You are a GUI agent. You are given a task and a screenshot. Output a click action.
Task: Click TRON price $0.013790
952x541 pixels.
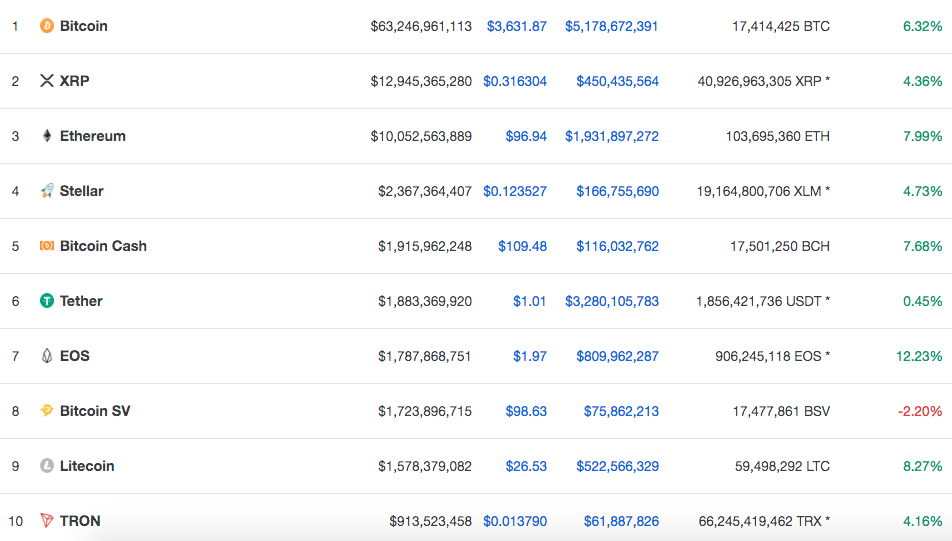pos(515,521)
